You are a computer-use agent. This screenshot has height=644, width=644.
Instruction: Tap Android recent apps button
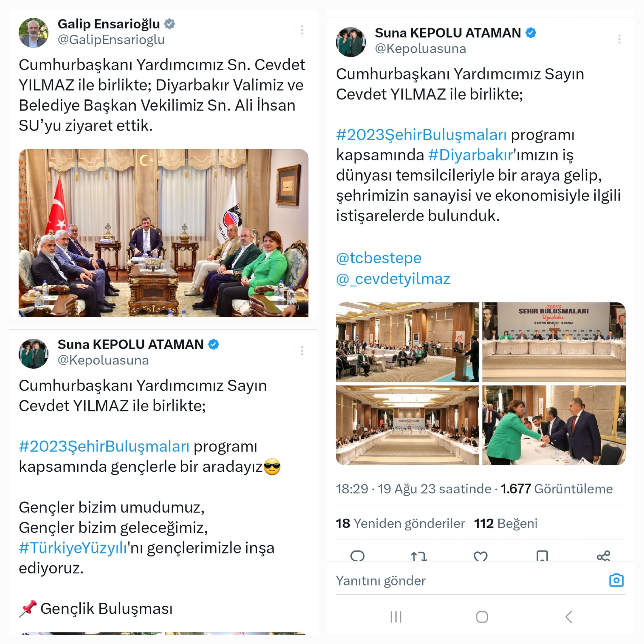point(396,617)
